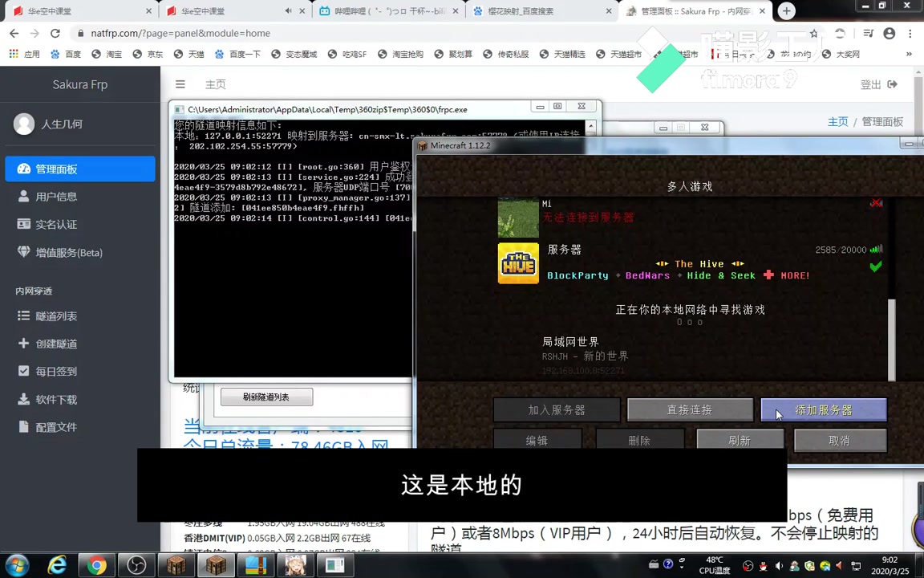Click the Sakura Frp title in sidebar
Image resolution: width=924 pixels, height=578 pixels.
tap(80, 84)
